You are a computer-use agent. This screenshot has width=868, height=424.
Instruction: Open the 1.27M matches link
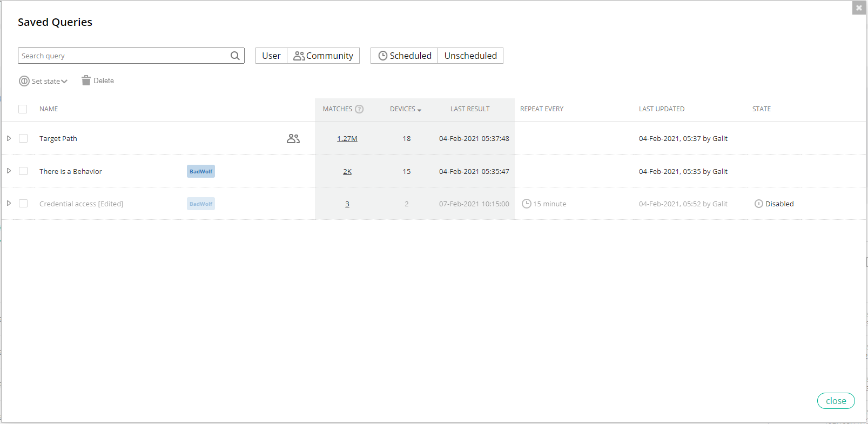click(x=347, y=139)
